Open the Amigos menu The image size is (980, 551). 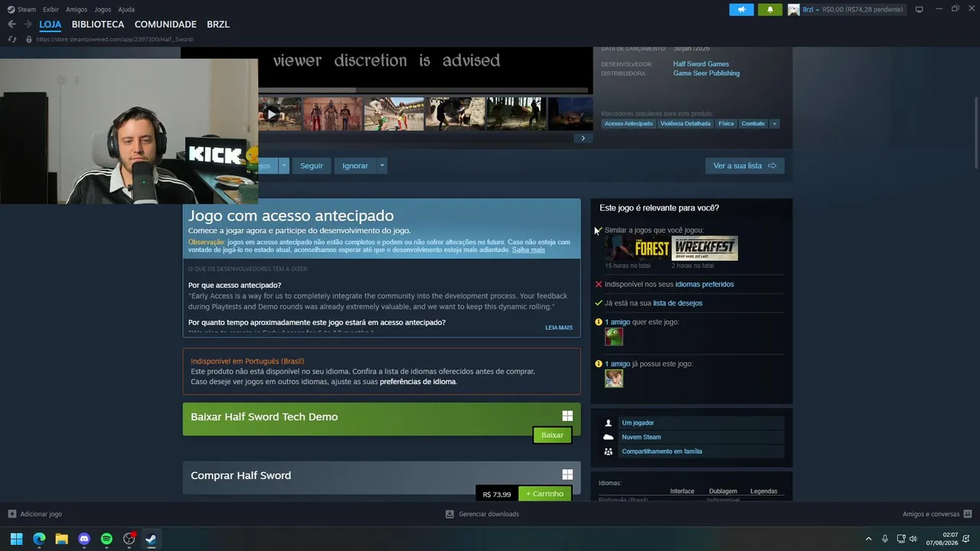pyautogui.click(x=77, y=9)
